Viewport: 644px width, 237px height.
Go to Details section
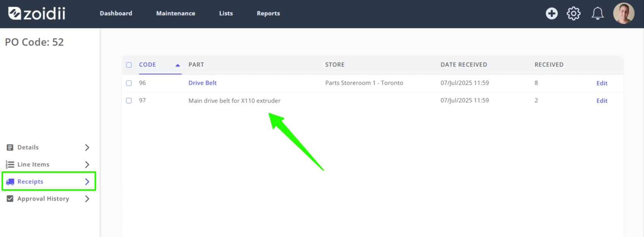coord(28,147)
